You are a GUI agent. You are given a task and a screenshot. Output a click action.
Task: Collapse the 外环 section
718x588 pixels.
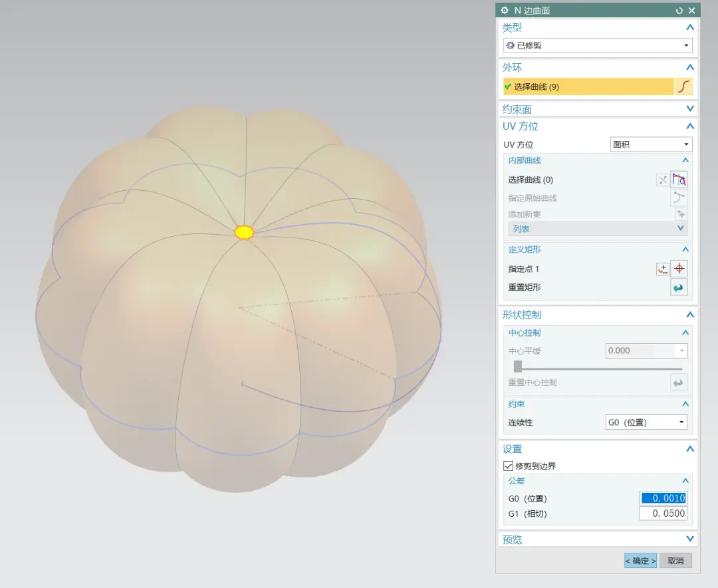(690, 67)
